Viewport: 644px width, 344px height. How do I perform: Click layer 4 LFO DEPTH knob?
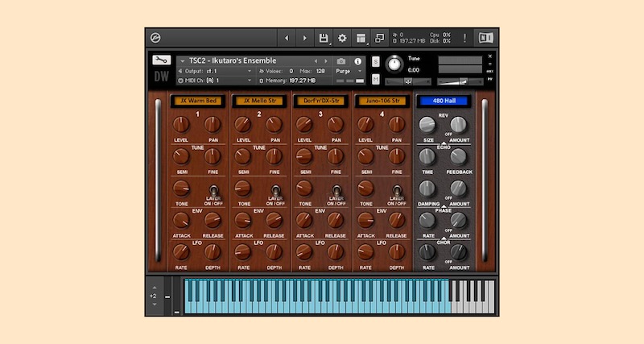click(396, 252)
